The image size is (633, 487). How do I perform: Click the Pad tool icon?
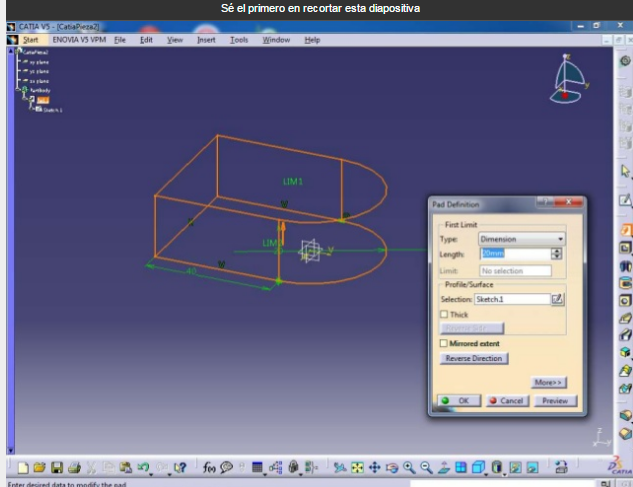coord(625,230)
